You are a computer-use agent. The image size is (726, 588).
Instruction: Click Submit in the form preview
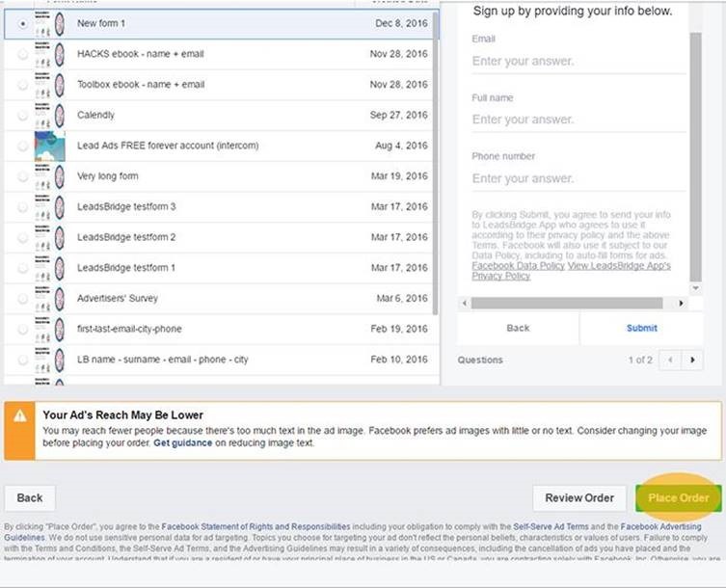[x=641, y=328]
